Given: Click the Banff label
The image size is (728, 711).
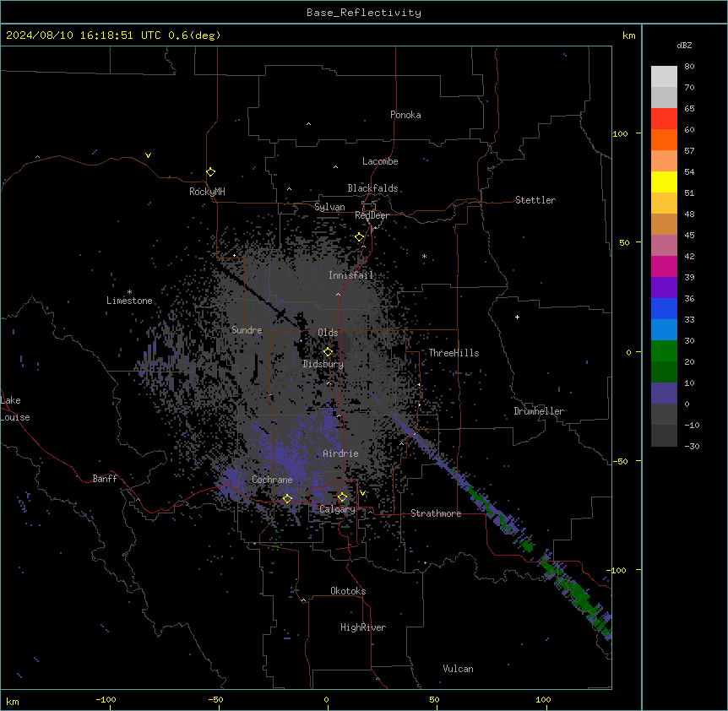Looking at the screenshot, I should [105, 479].
